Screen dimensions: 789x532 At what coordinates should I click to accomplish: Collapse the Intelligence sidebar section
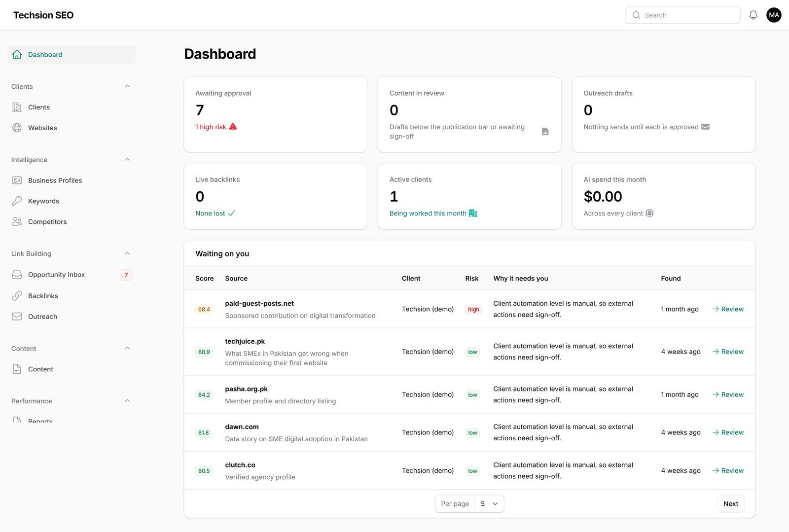(x=127, y=160)
